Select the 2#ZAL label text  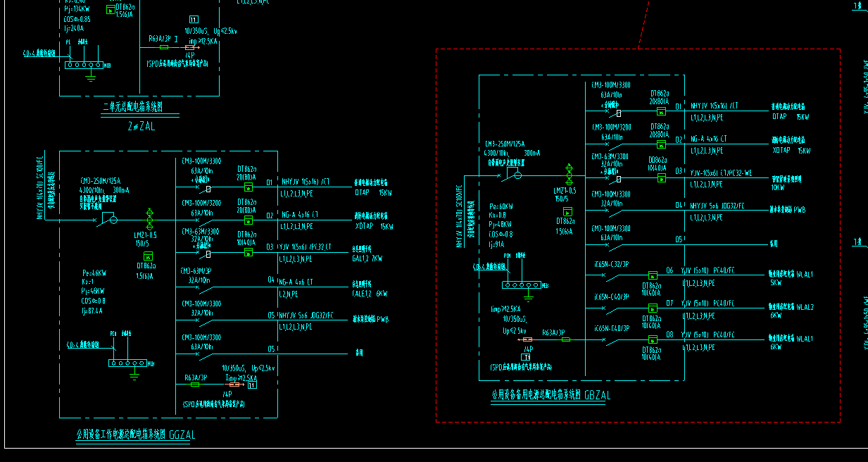[x=141, y=127]
